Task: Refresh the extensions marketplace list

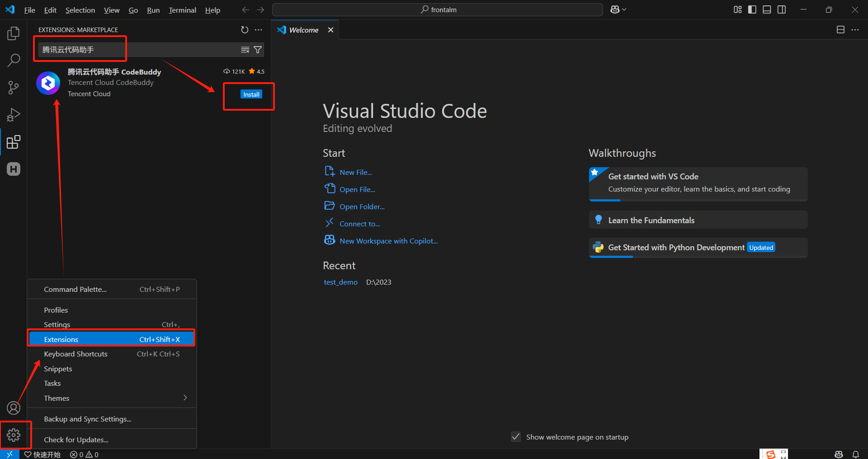Action: coord(245,30)
